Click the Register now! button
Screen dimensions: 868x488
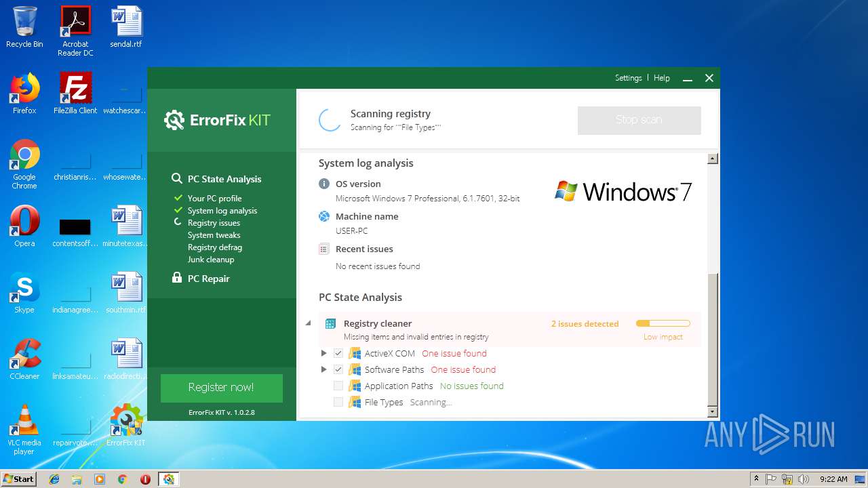[222, 388]
